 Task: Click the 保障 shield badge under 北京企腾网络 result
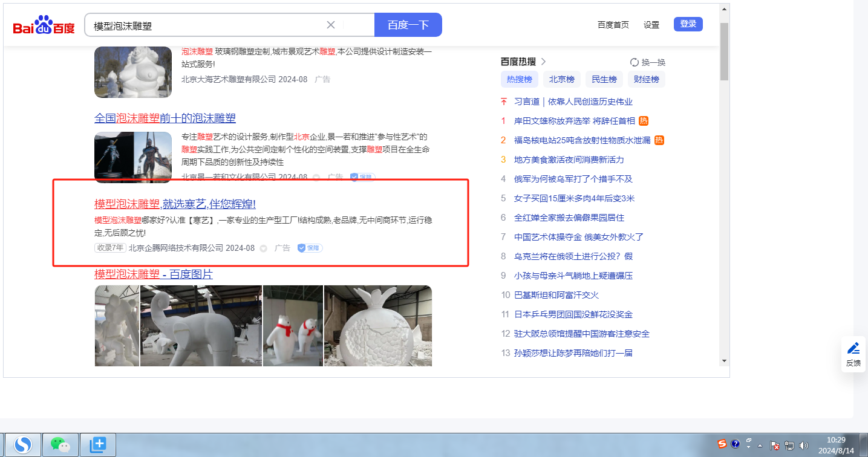[310, 248]
